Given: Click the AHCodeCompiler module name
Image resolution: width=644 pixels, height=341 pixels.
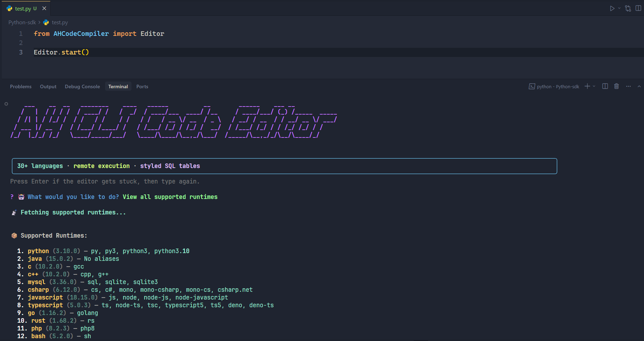Looking at the screenshot, I should tap(81, 34).
